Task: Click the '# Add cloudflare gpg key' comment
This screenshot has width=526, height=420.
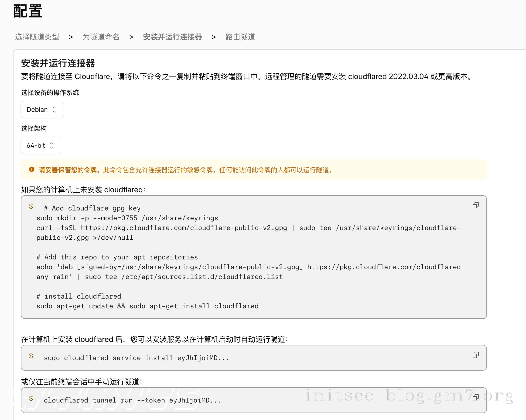Action: [x=92, y=208]
